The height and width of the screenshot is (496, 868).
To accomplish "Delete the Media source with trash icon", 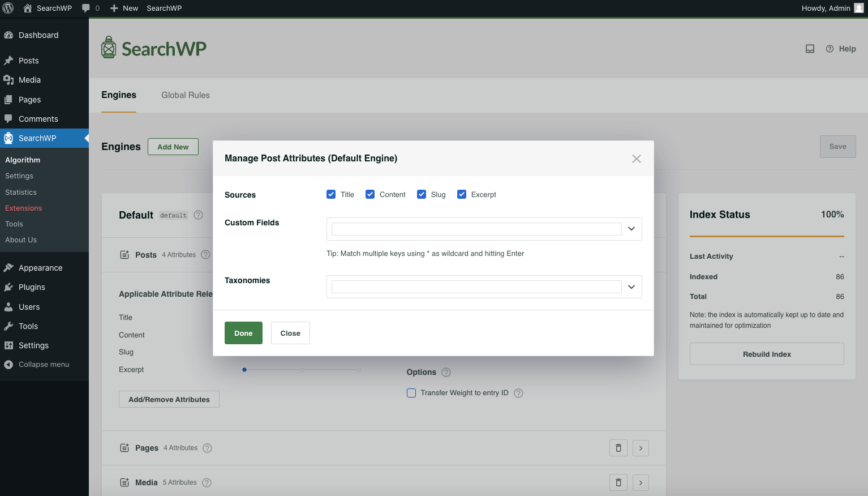I will click(x=618, y=482).
